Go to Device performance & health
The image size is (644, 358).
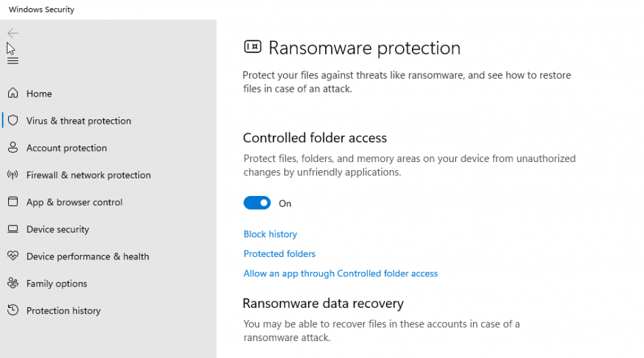click(x=87, y=256)
